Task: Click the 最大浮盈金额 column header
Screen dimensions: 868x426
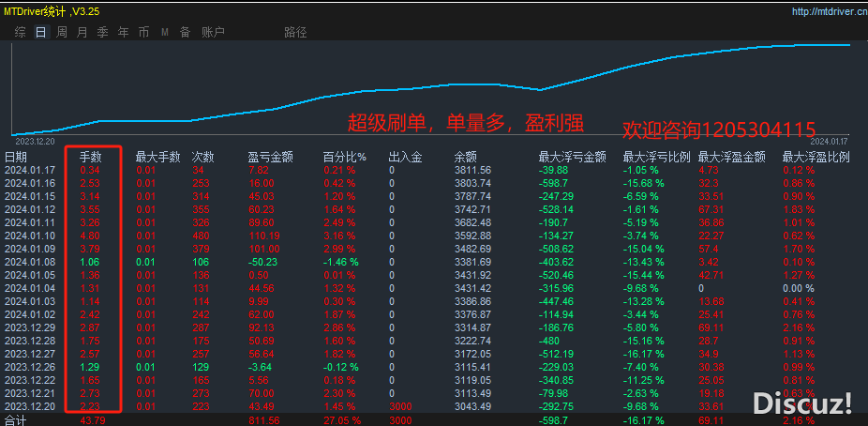Action: (x=732, y=158)
